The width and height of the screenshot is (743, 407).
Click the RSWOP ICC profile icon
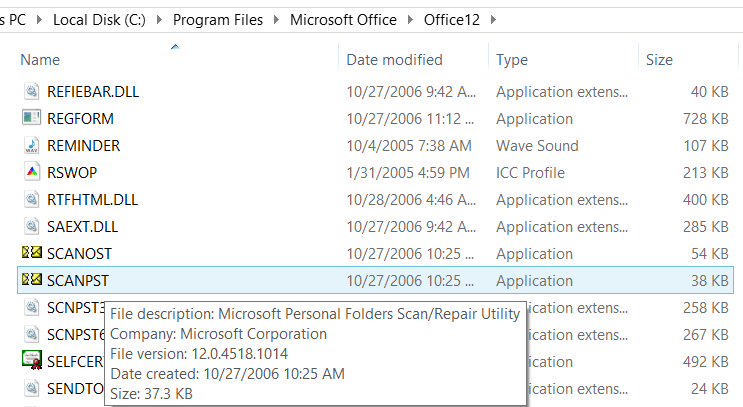click(32, 172)
